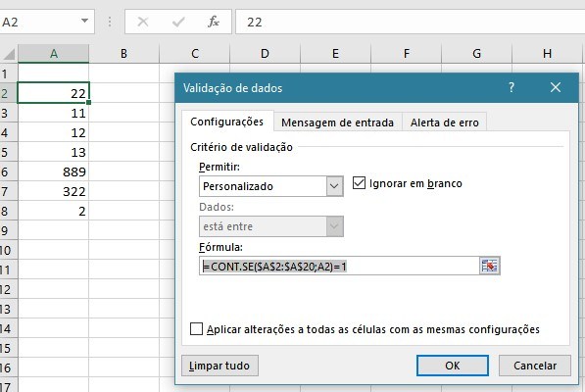Click the Limpar tudo button

tap(219, 366)
